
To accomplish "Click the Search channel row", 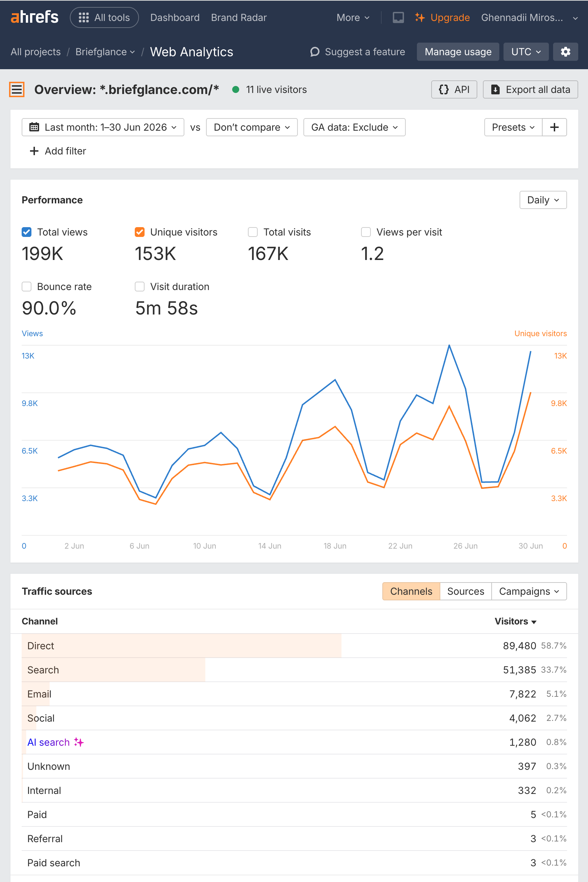I will coord(294,670).
